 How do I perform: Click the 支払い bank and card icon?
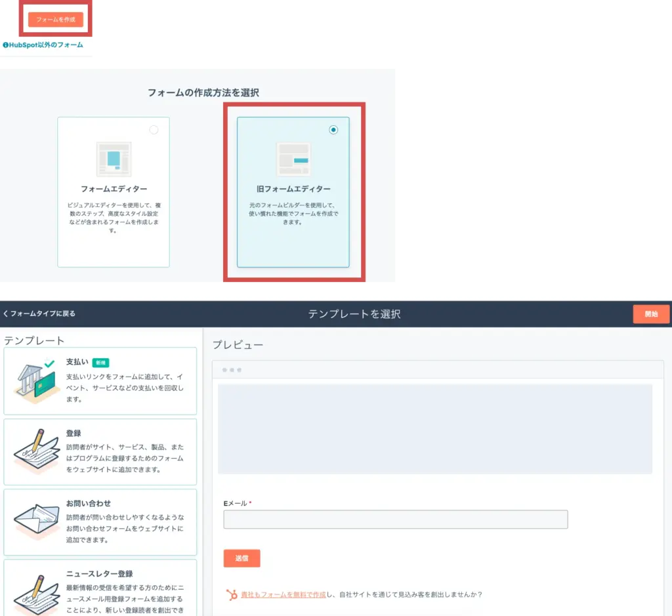click(36, 381)
